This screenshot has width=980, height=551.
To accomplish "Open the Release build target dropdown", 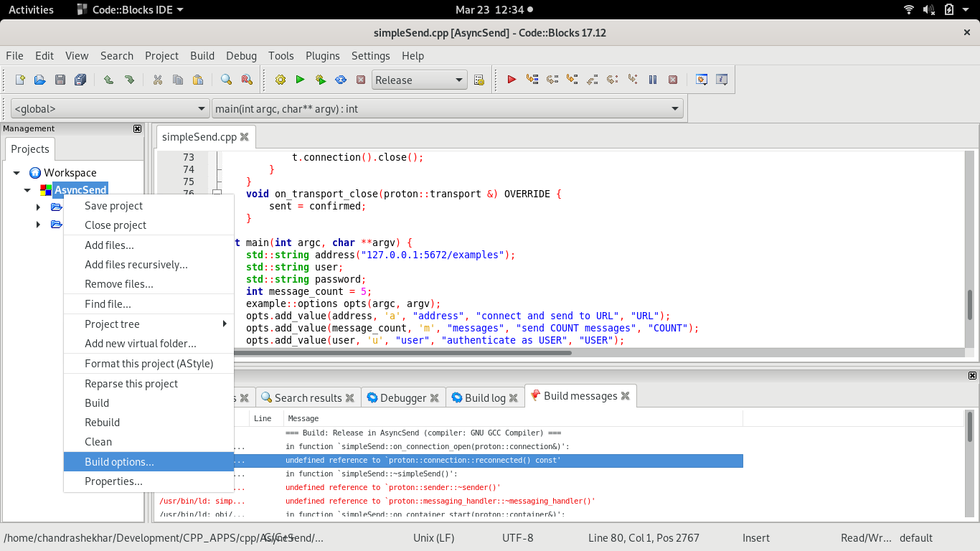I will click(420, 80).
